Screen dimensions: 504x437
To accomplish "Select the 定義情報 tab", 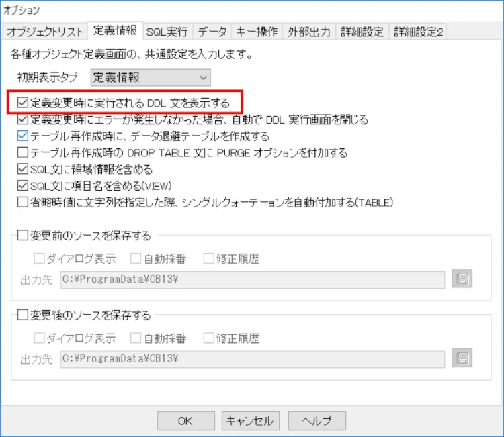I will (x=116, y=31).
